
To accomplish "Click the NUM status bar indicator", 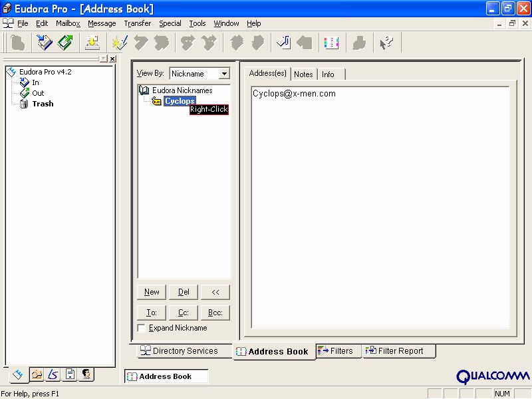I will 502,394.
